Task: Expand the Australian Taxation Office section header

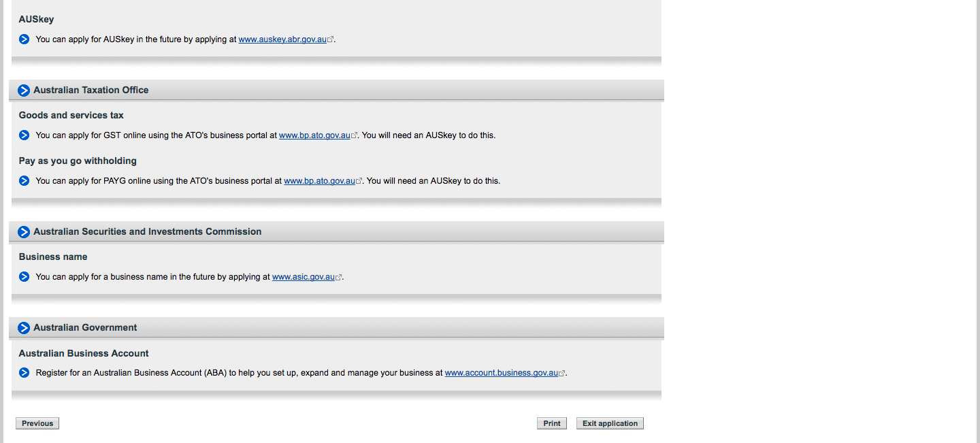Action: point(337,90)
